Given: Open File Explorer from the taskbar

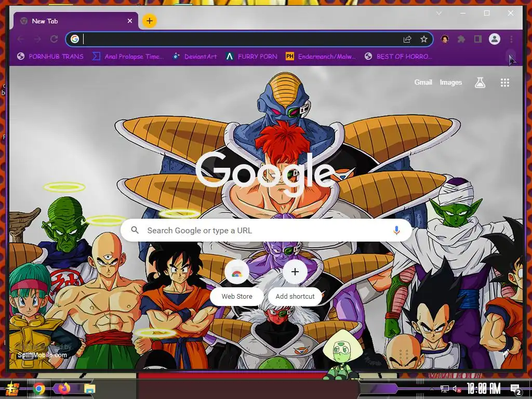Looking at the screenshot, I should click(89, 389).
